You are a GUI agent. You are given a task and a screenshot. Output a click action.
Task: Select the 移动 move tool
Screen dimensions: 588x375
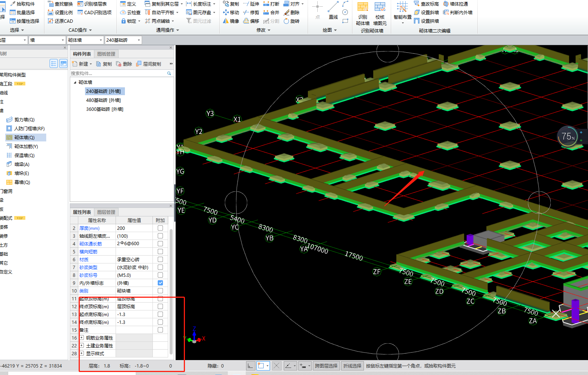(x=231, y=12)
